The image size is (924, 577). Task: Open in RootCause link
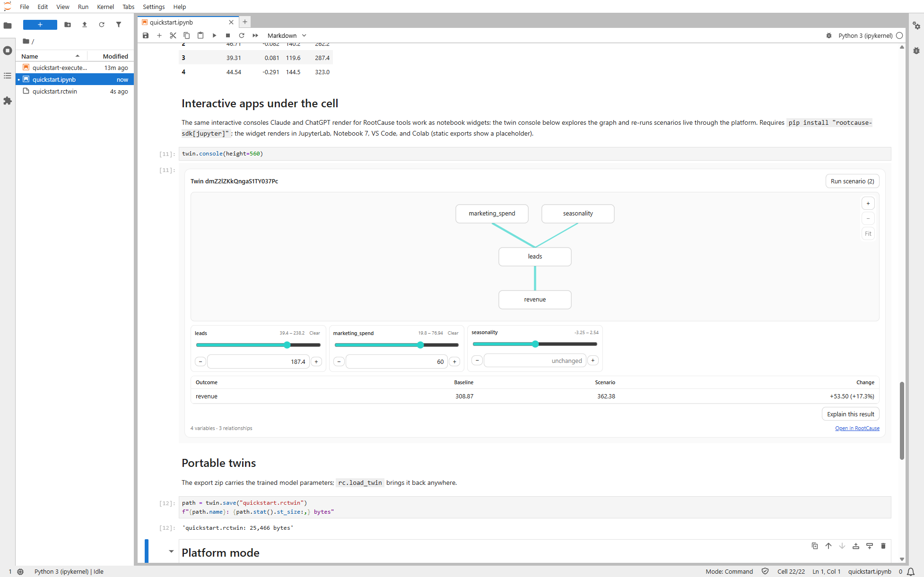click(857, 428)
